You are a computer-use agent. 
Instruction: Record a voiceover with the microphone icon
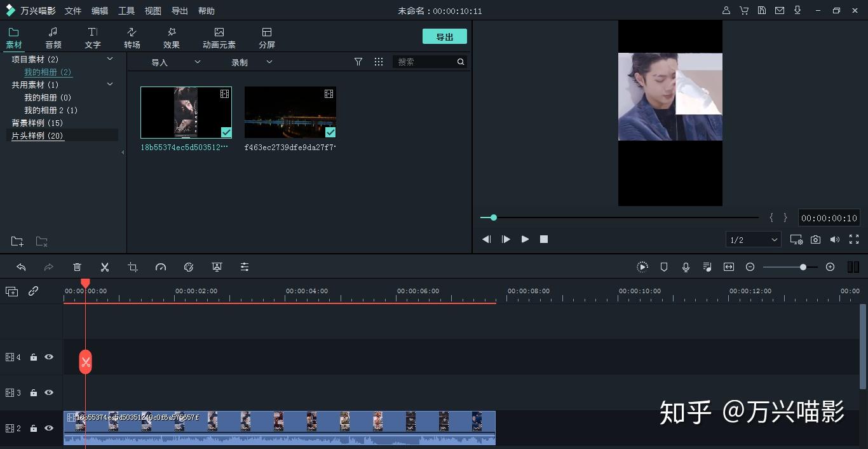(x=686, y=267)
